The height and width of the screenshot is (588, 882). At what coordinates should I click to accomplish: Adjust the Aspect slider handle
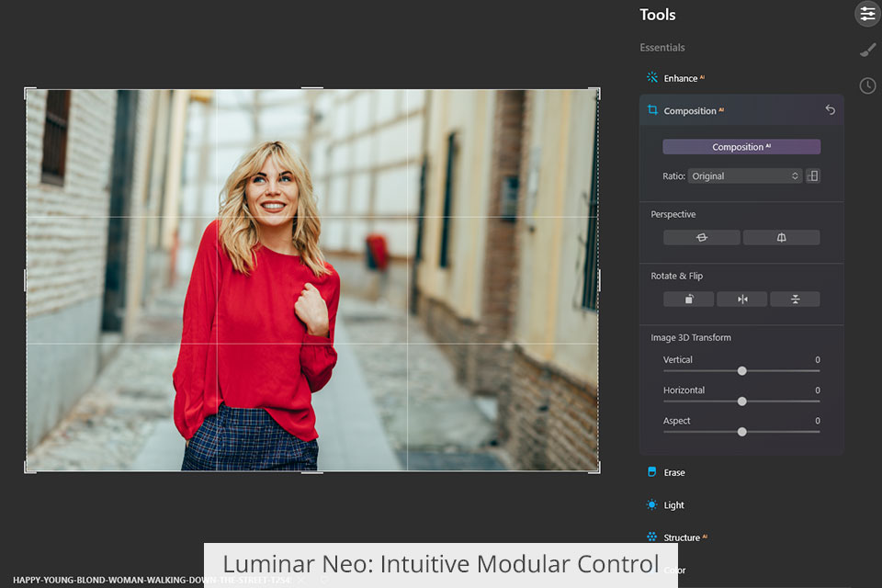[742, 432]
